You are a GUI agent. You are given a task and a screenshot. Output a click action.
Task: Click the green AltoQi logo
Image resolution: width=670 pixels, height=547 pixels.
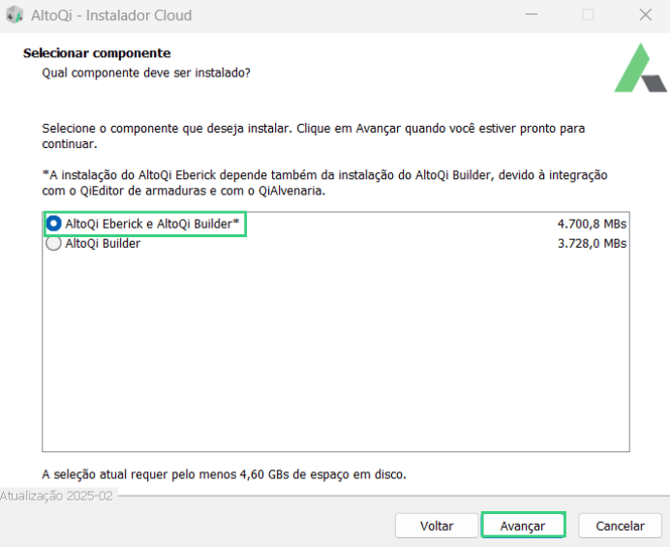pyautogui.click(x=640, y=69)
